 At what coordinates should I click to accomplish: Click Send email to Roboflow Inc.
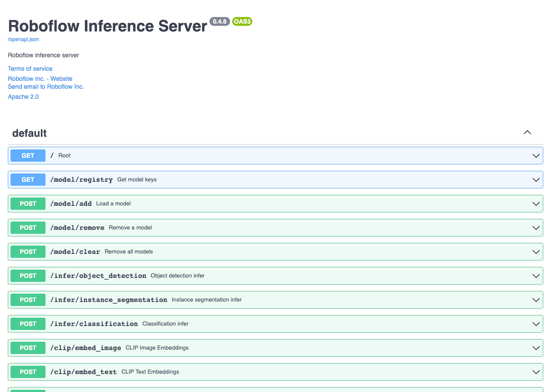tap(46, 87)
